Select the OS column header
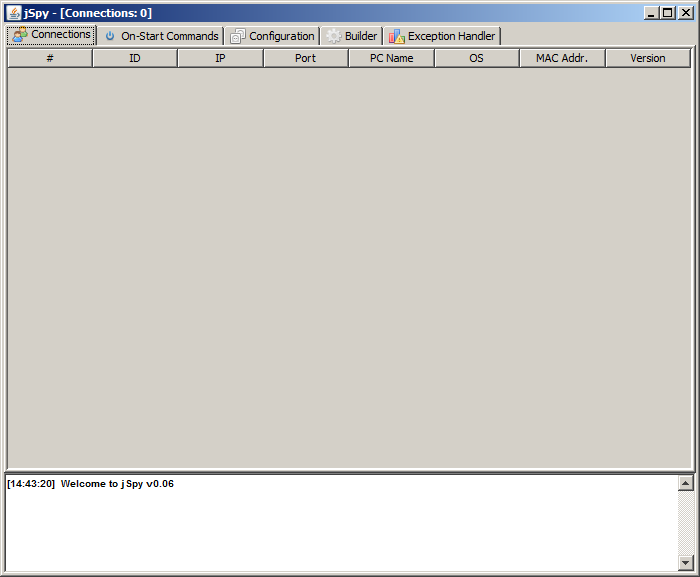The width and height of the screenshot is (700, 577). [476, 58]
